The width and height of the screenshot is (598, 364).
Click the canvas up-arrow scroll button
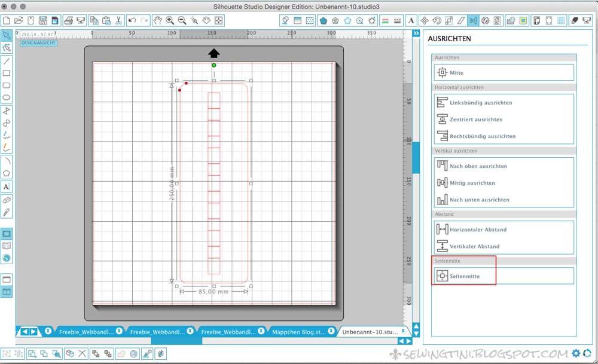[416, 326]
